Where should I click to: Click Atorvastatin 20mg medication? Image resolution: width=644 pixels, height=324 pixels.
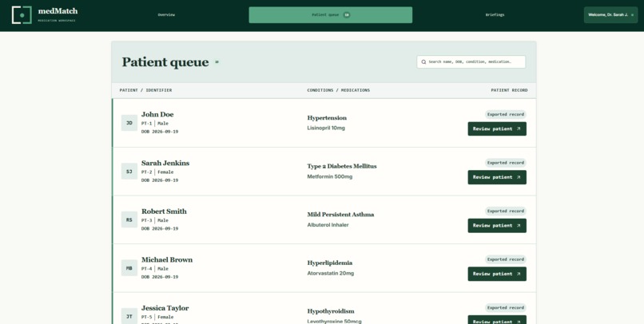(331, 274)
